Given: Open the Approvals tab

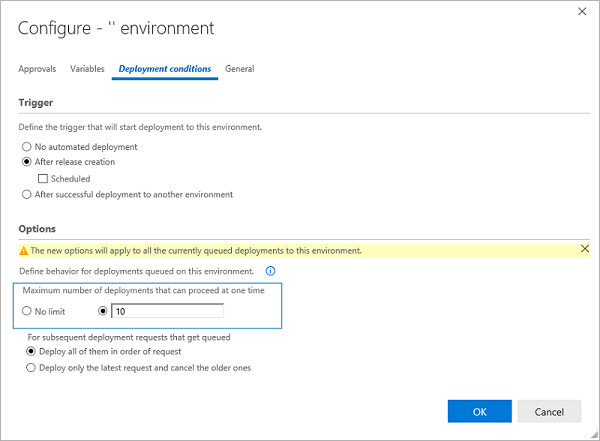Looking at the screenshot, I should coord(37,69).
